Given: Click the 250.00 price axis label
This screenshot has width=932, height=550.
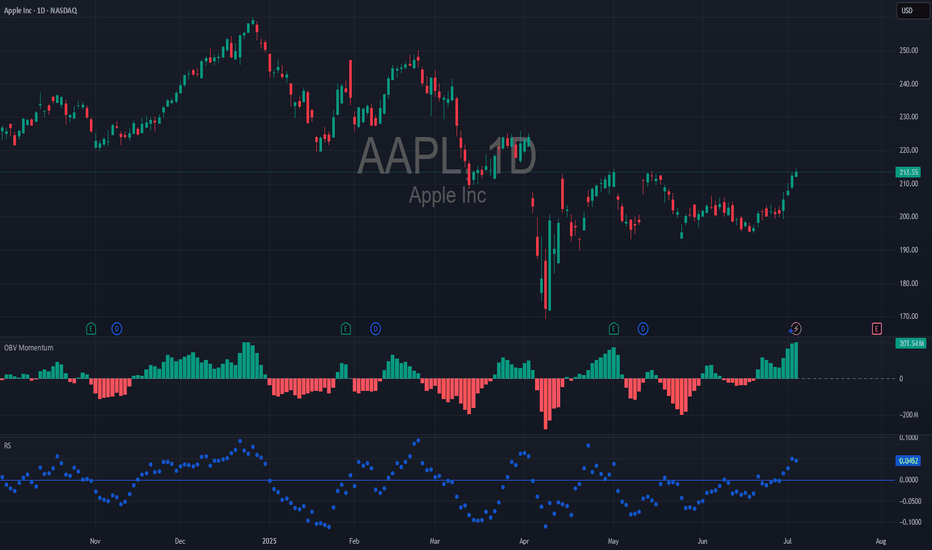Looking at the screenshot, I should pyautogui.click(x=909, y=51).
